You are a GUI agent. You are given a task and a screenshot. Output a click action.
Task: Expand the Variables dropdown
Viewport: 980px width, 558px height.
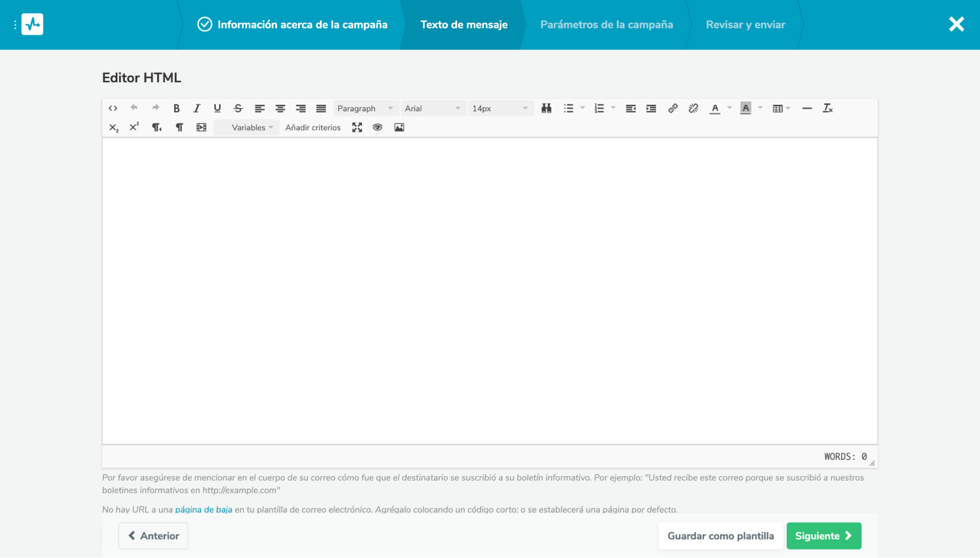click(x=251, y=127)
